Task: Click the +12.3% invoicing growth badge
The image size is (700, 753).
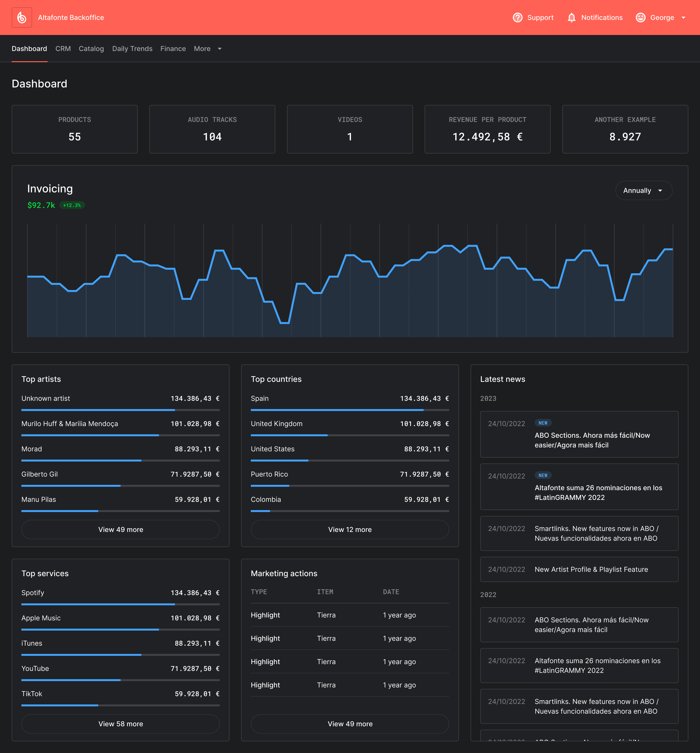Action: [x=72, y=205]
